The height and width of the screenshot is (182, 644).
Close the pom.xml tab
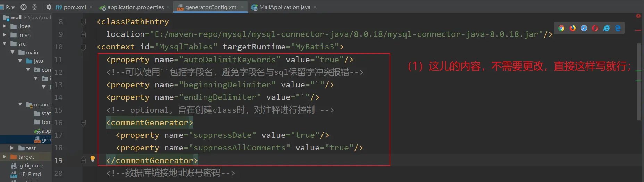91,7
